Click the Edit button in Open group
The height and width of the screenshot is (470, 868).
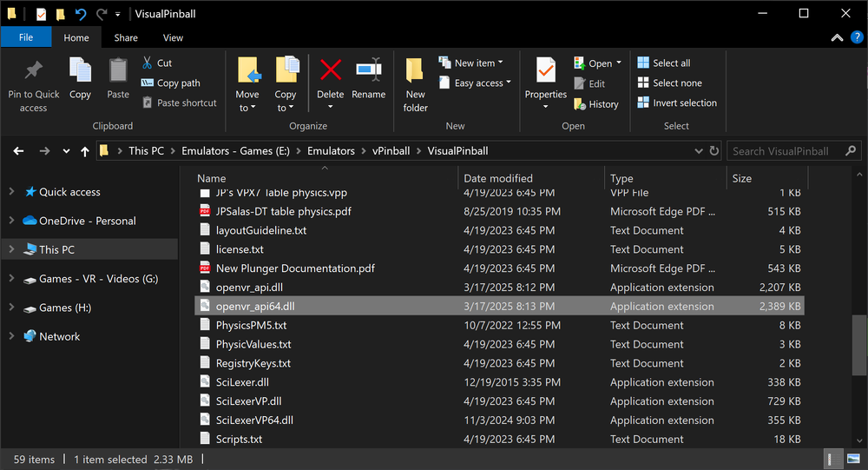point(589,83)
